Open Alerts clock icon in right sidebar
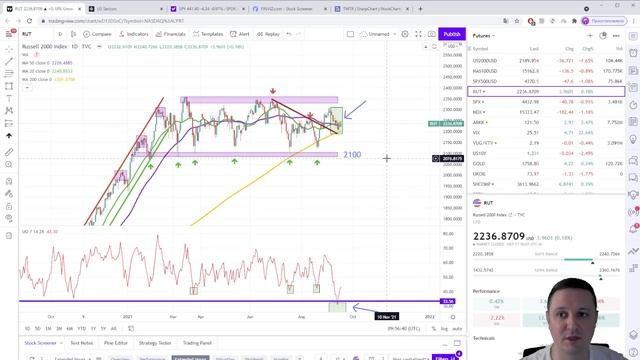640x360 pixels. click(633, 53)
